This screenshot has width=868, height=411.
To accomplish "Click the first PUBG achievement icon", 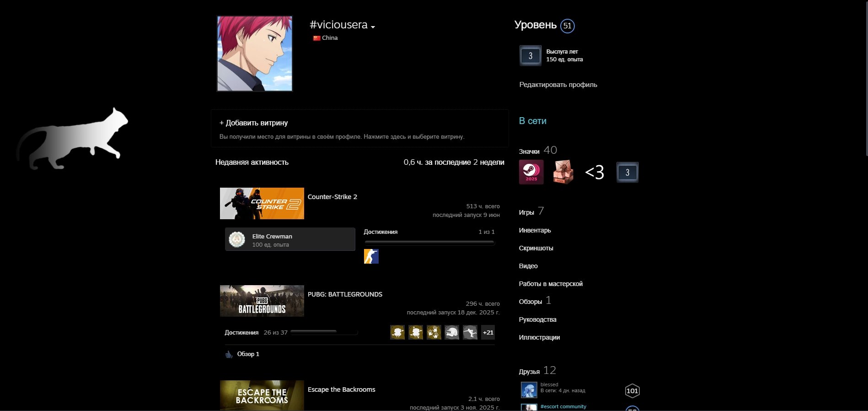I will point(397,332).
